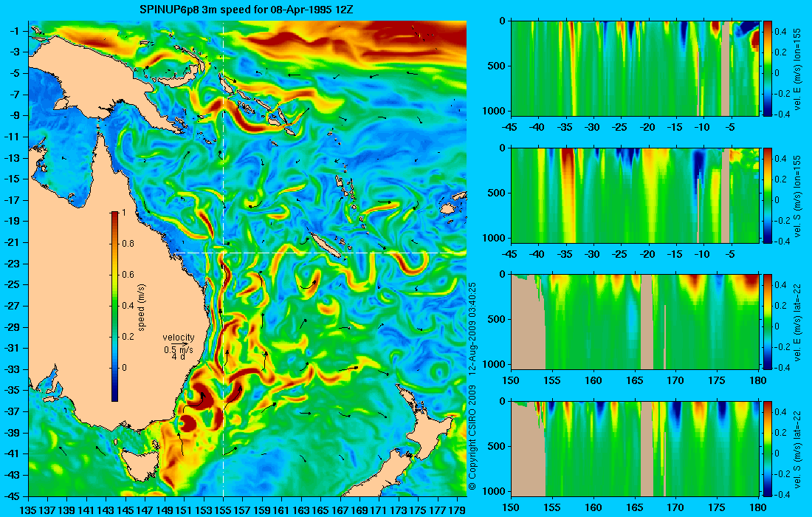Click the "vel. S (m/s) lon=155" axis label
812x517 pixels.
pyautogui.click(x=797, y=195)
